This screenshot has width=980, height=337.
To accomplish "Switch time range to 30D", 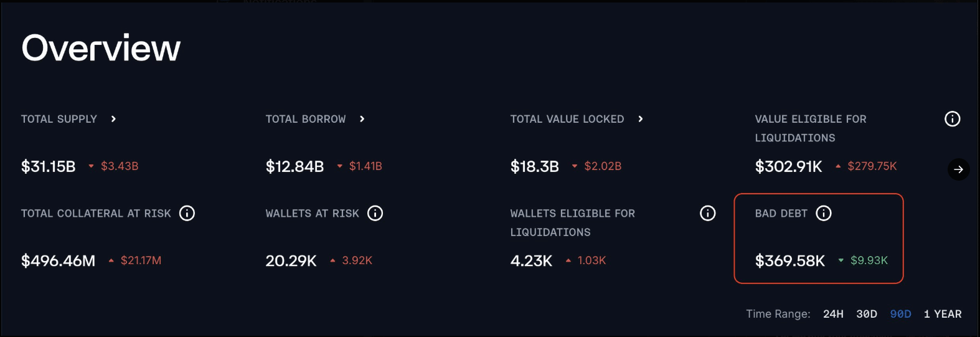I will click(867, 314).
